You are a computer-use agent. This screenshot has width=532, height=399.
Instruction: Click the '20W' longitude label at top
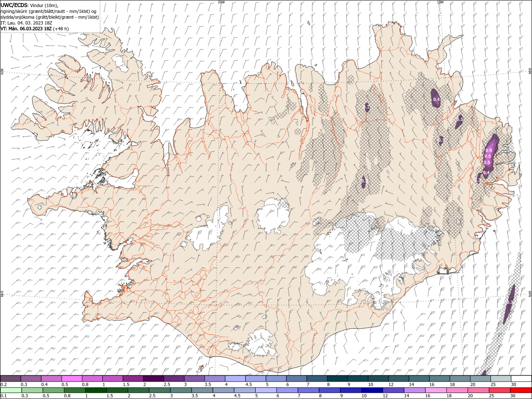pyautogui.click(x=222, y=2)
